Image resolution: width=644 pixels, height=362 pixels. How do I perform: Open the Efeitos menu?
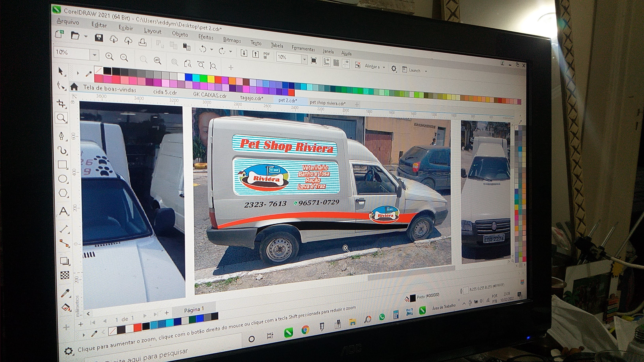click(206, 37)
